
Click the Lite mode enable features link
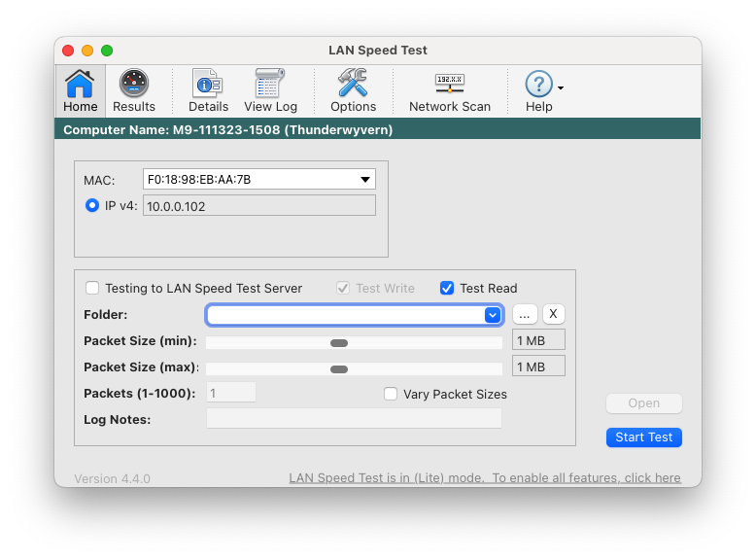pyautogui.click(x=485, y=478)
